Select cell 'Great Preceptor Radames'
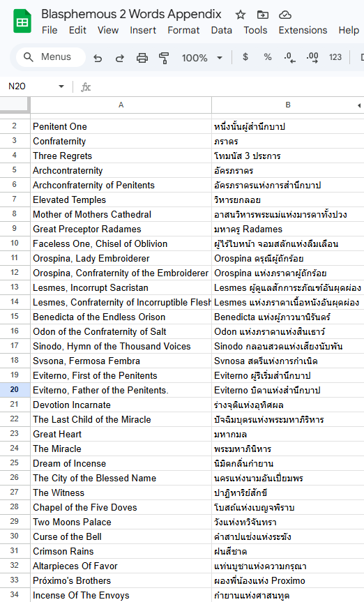This screenshot has width=364, height=602. (x=121, y=229)
